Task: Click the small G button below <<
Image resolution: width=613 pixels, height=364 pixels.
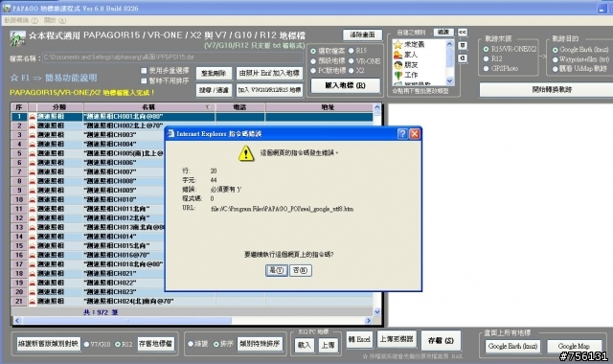Action: 463,58
